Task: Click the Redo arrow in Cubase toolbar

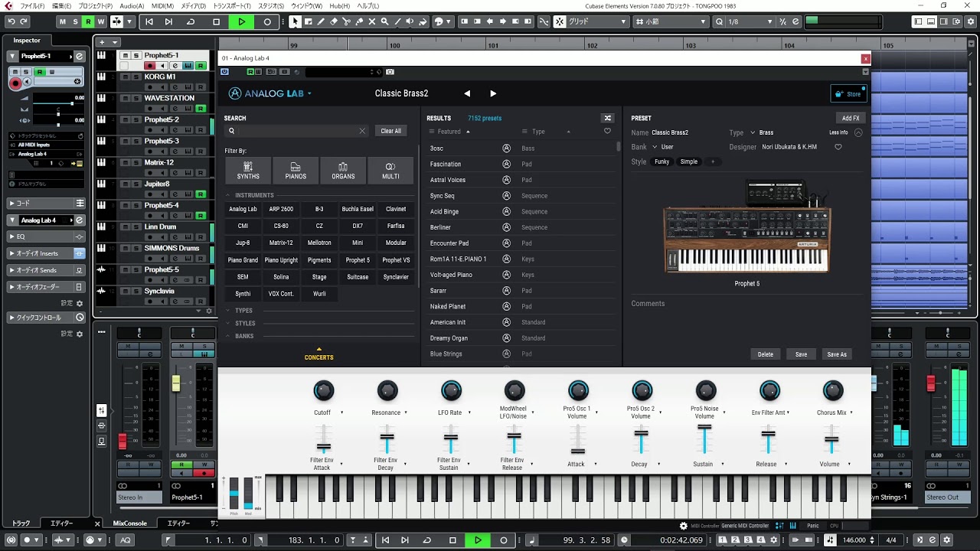Action: 24,22
